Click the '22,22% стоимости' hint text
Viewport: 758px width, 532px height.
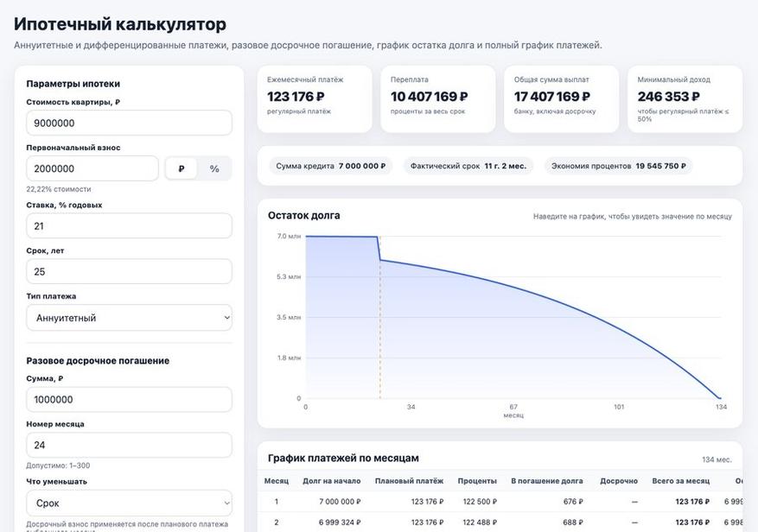(59, 189)
